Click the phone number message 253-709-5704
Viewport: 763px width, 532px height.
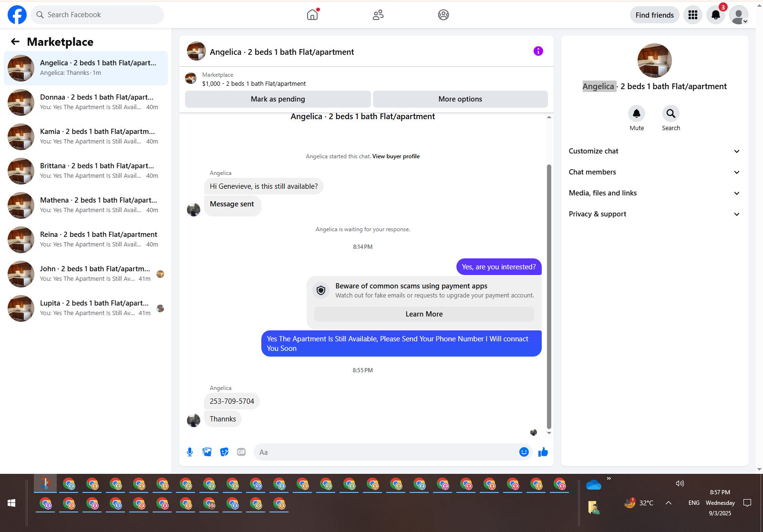point(232,401)
